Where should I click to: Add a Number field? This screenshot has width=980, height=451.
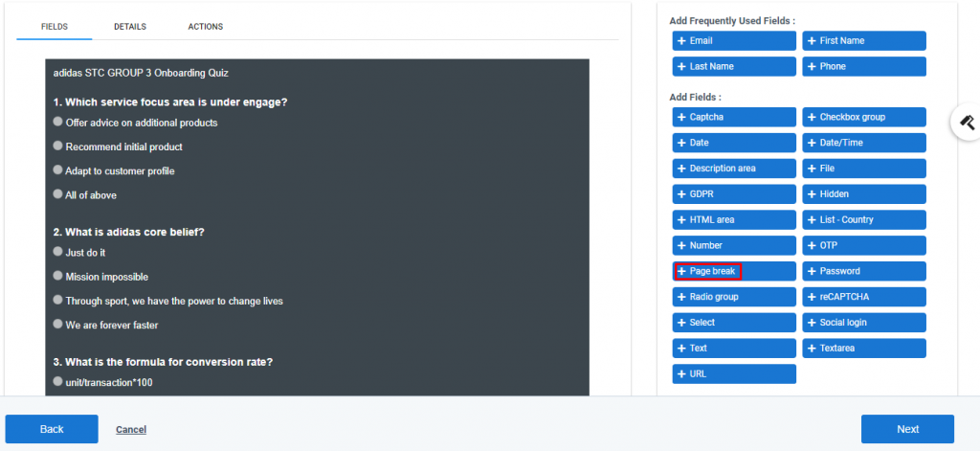click(734, 245)
